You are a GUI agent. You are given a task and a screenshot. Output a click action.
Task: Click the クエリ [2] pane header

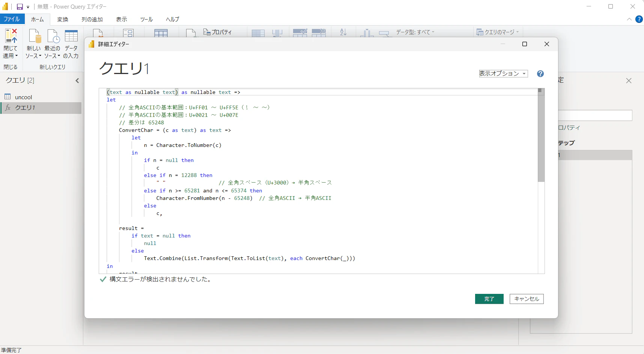[20, 80]
